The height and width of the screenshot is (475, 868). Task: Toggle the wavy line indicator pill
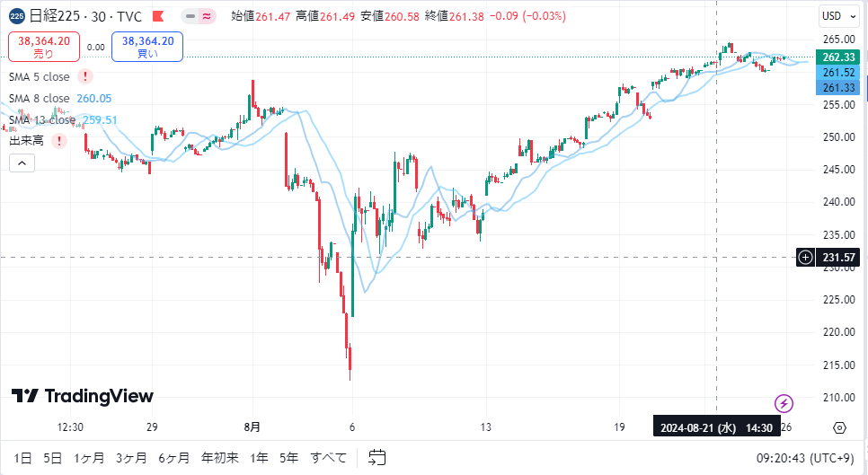click(207, 16)
